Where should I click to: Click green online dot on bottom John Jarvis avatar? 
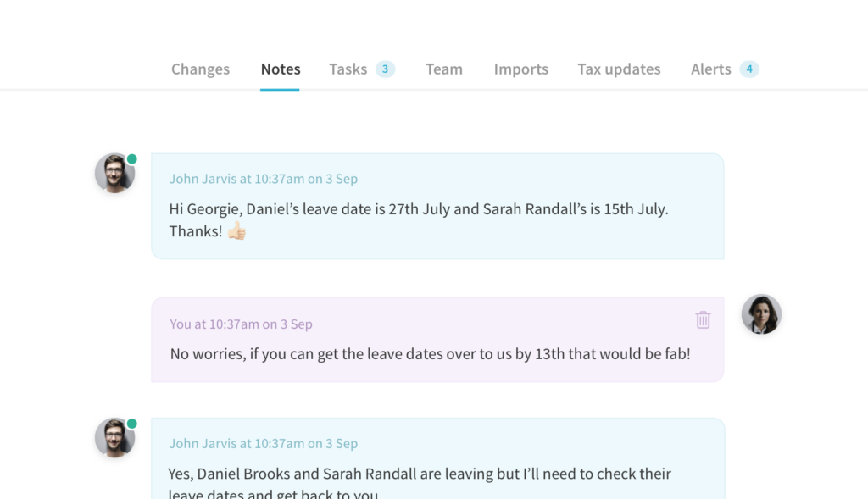pyautogui.click(x=132, y=424)
